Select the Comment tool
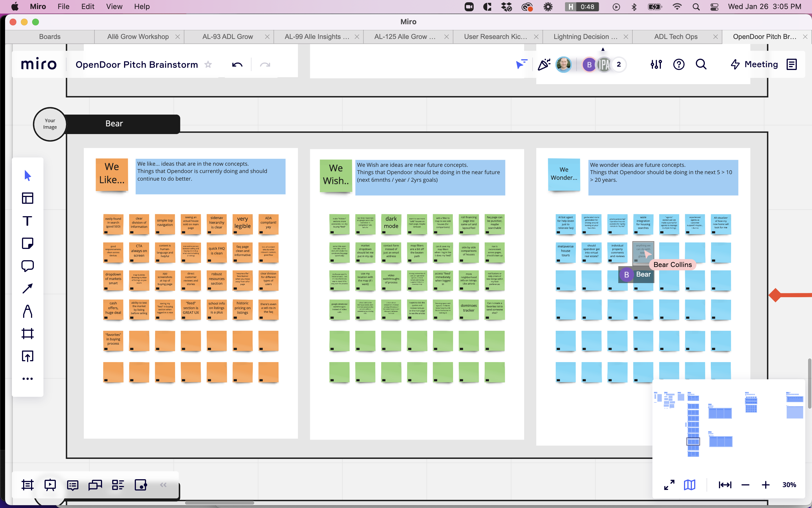This screenshot has width=812, height=508. point(28,266)
